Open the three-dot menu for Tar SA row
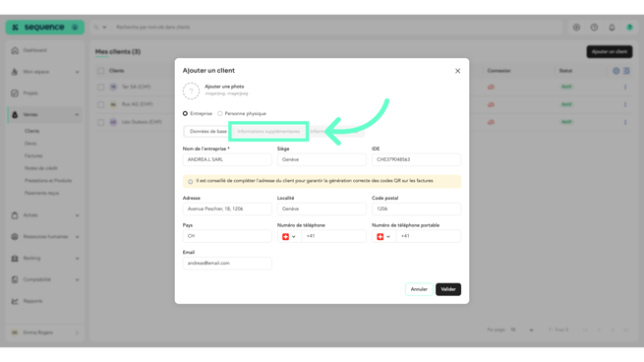 click(625, 87)
